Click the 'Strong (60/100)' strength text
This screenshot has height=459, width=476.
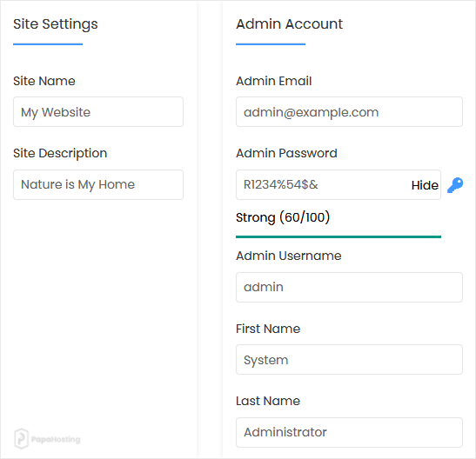pos(283,217)
